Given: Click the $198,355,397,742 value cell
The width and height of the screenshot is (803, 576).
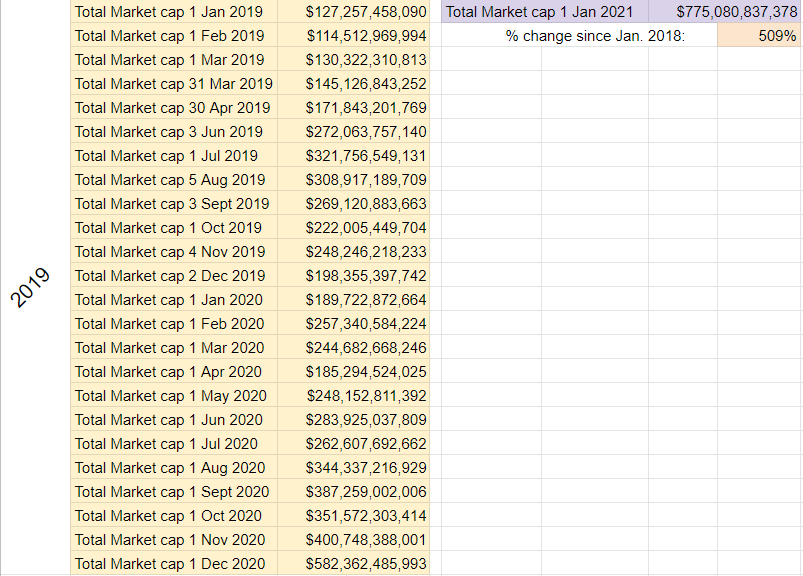Looking at the screenshot, I should [x=353, y=275].
